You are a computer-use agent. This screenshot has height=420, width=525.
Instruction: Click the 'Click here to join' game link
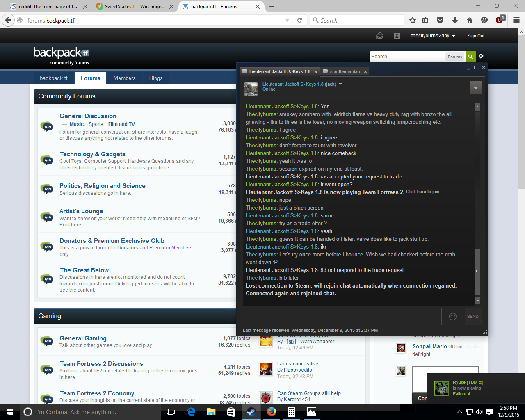pos(423,192)
